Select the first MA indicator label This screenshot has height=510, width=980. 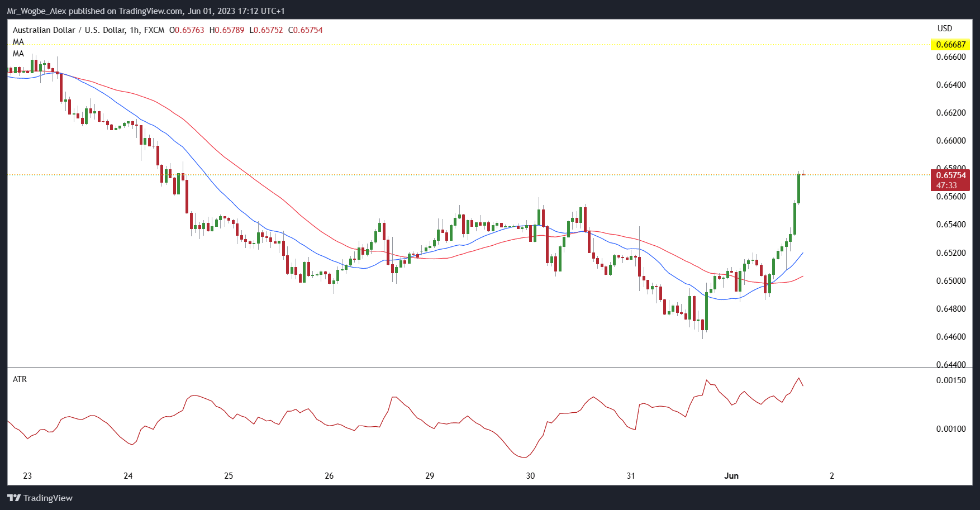click(x=18, y=42)
